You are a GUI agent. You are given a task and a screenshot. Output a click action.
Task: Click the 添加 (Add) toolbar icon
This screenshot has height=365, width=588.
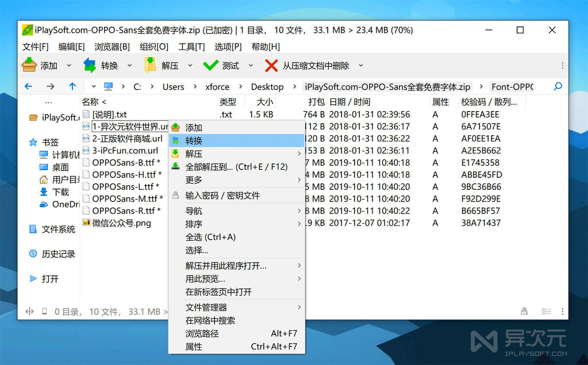(29, 65)
